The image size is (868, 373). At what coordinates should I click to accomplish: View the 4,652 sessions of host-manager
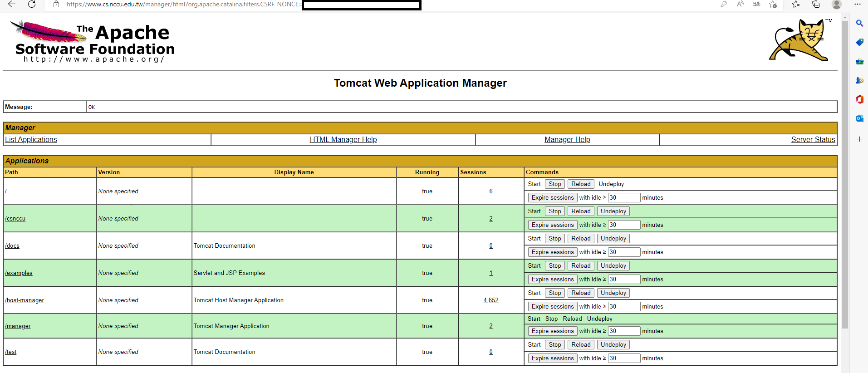[x=491, y=300]
